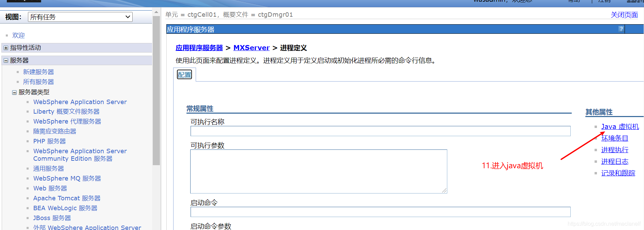The image size is (644, 230).
Task: Collapse the 服务器 section
Action: coord(6,60)
